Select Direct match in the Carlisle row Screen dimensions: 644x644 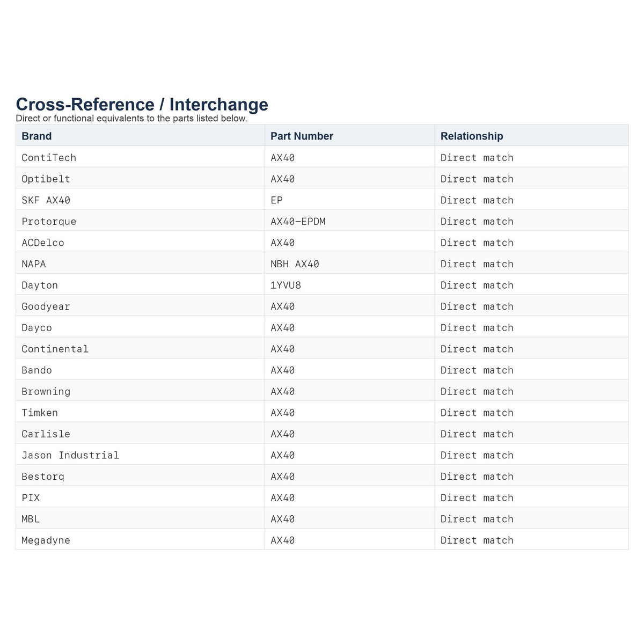477,434
